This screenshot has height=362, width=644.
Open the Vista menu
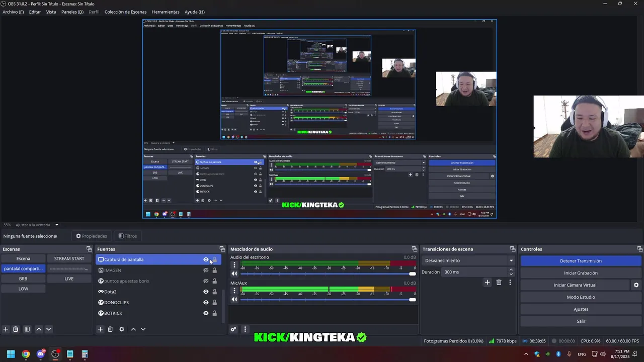[x=51, y=12]
